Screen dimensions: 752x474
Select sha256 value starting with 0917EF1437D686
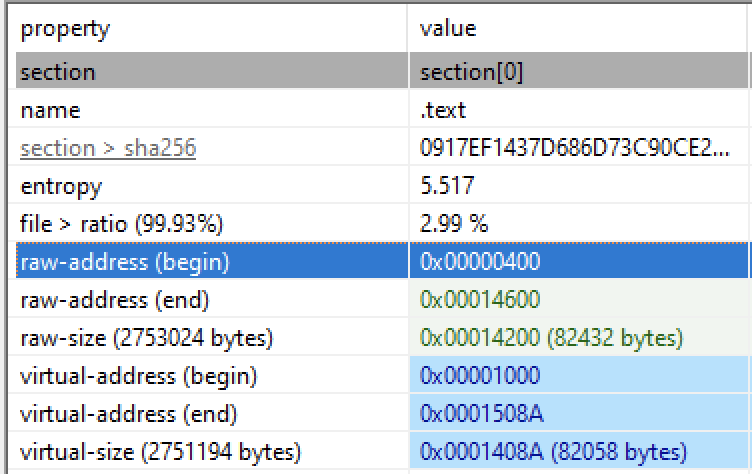(575, 148)
